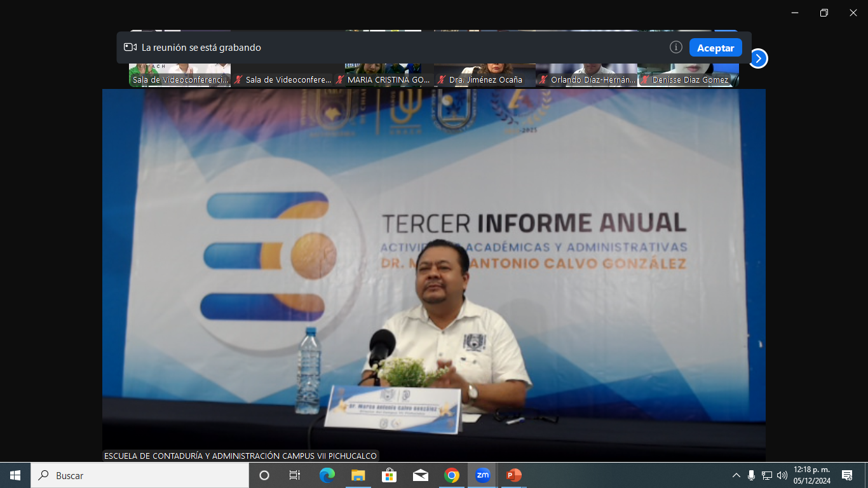Click the main speaker video area
Screen dimensions: 868x488
coord(433,273)
